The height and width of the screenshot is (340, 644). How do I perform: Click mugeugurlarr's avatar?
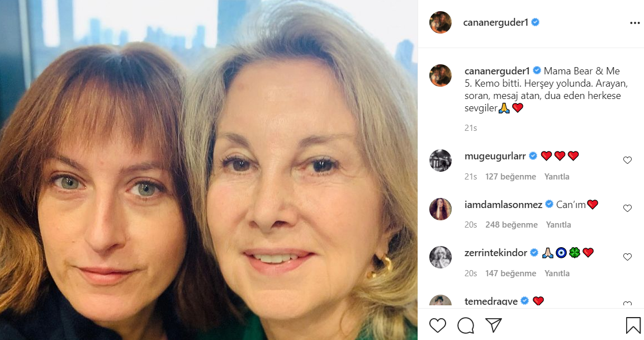tap(441, 160)
